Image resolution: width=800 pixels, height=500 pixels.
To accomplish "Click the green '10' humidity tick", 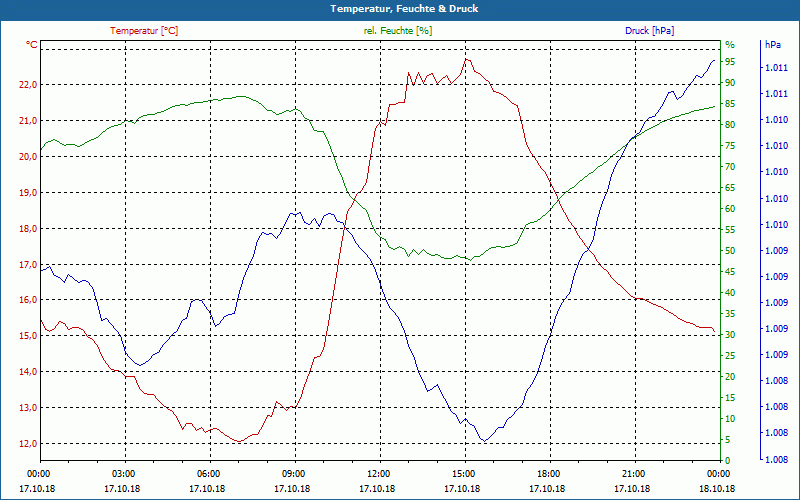I will (730, 419).
